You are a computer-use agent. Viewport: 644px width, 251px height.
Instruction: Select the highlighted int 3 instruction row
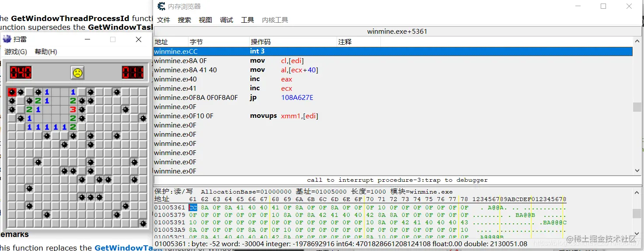pyautogui.click(x=393, y=51)
